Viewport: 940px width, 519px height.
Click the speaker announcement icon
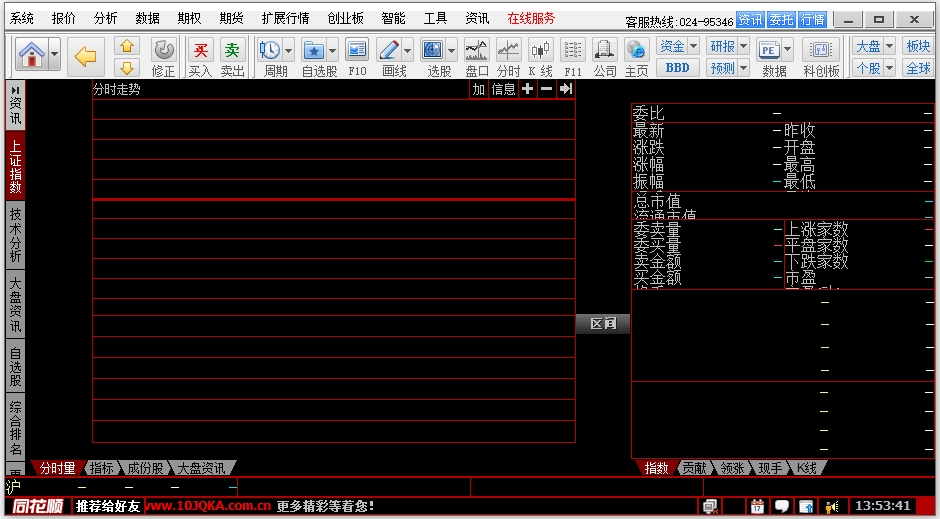tap(831, 506)
